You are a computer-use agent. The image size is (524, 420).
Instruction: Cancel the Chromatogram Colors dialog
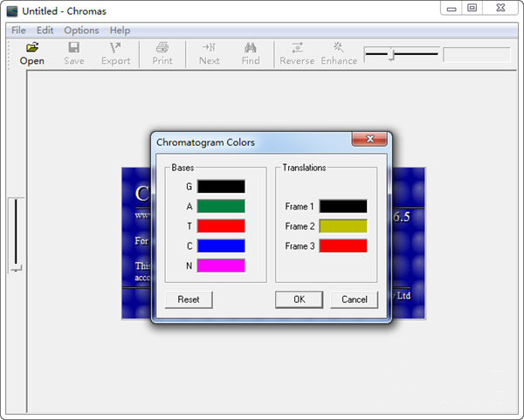355,300
